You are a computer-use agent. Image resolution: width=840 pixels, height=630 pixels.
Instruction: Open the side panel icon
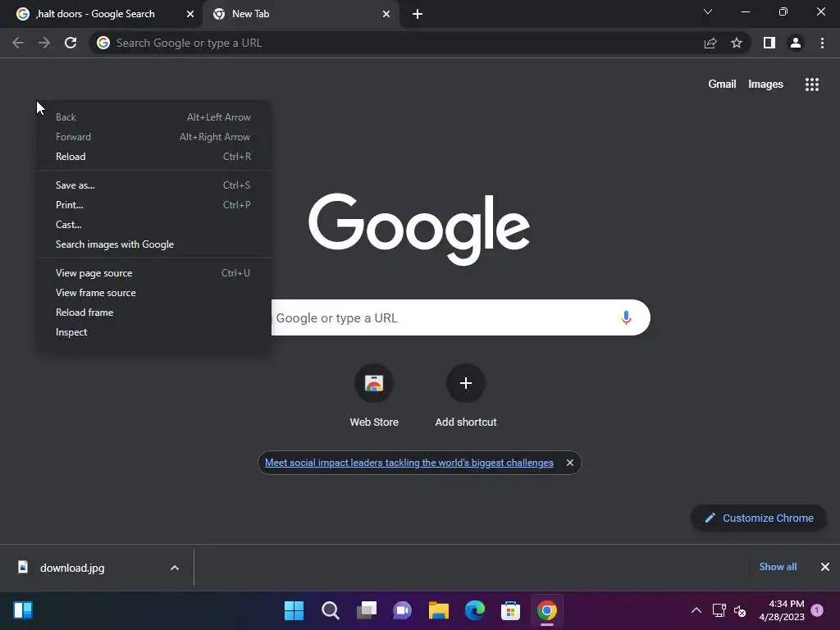point(769,43)
